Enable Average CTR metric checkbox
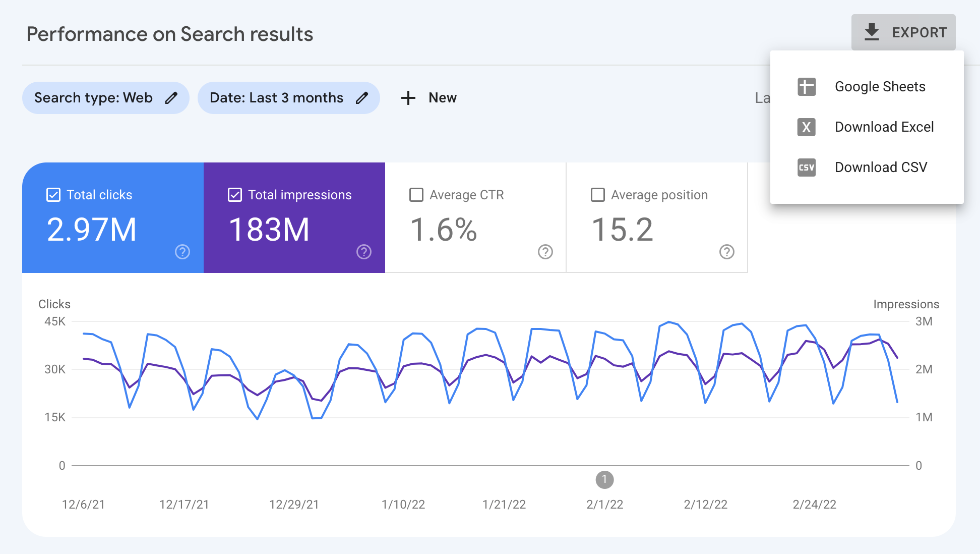 click(416, 195)
